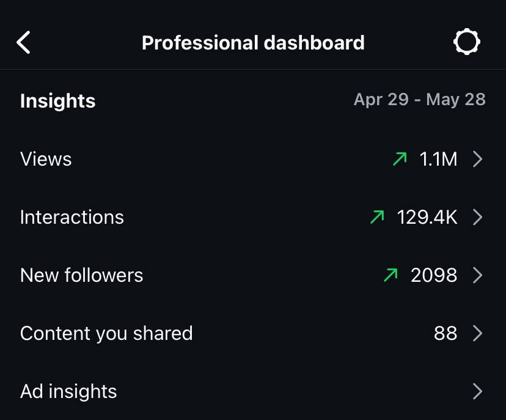Viewport: 506px width, 420px height.
Task: Expand the New followers row chevron
Action: click(x=478, y=275)
